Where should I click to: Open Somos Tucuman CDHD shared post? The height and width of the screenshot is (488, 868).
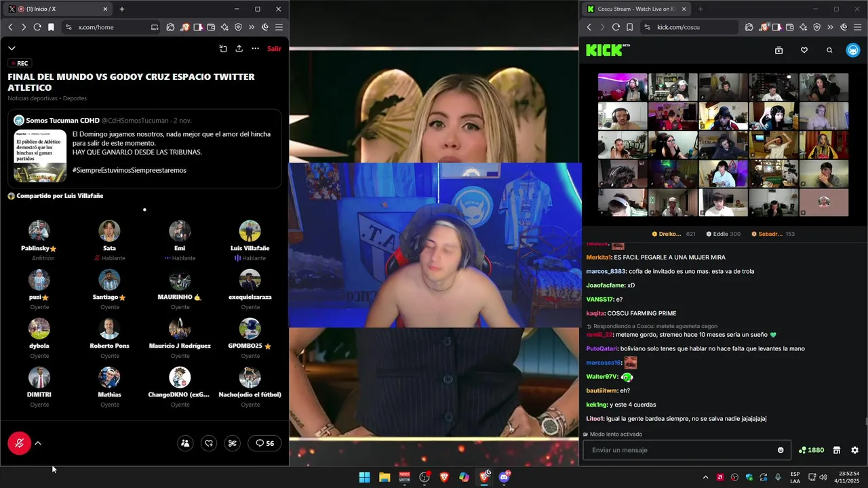coord(144,148)
